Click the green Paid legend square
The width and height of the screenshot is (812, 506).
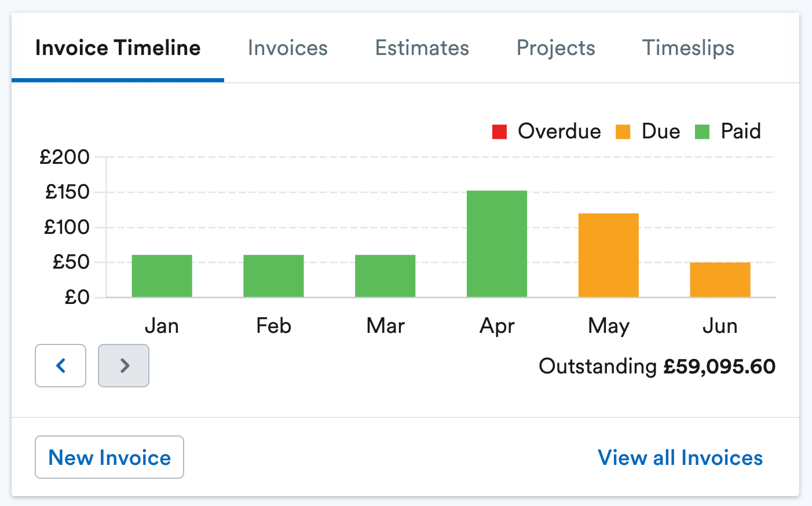702,131
